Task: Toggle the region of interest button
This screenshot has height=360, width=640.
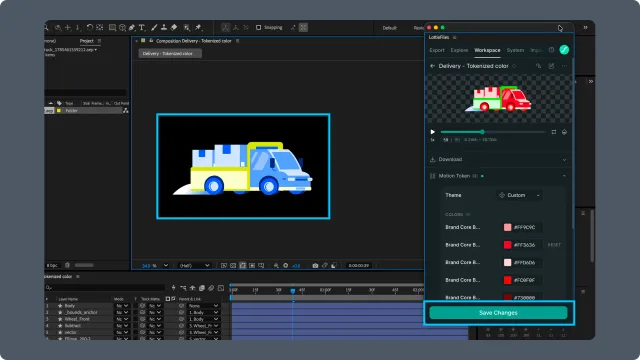Action: pyautogui.click(x=252, y=265)
